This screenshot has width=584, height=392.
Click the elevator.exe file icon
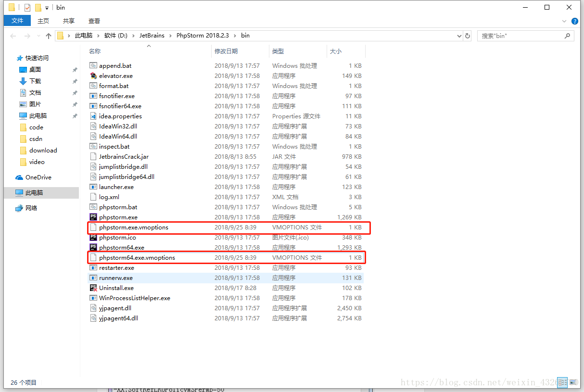click(94, 76)
